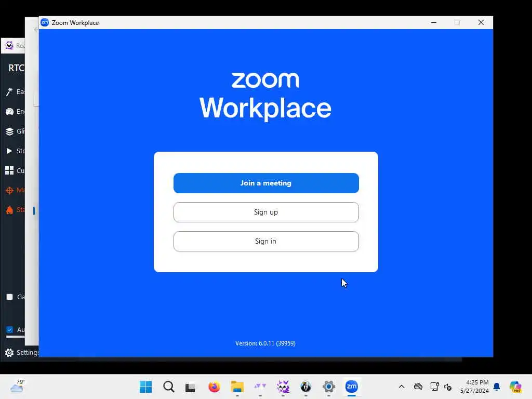Click the suited figure taskbar app icon

[x=305, y=387]
